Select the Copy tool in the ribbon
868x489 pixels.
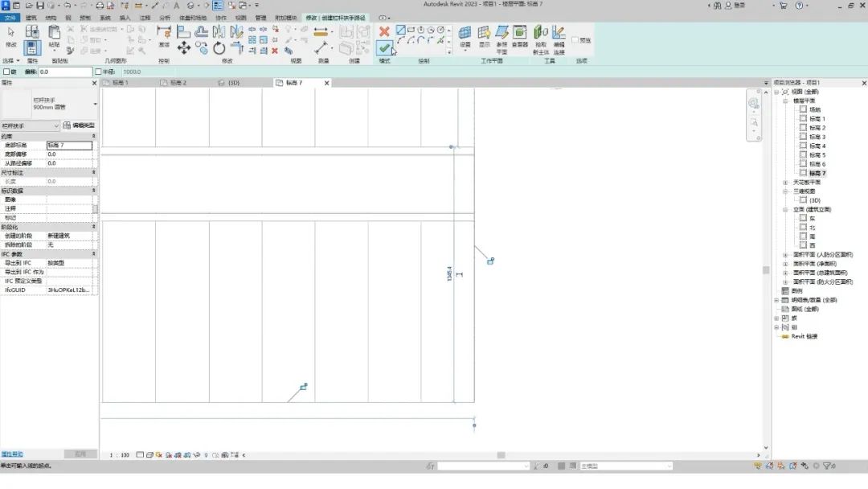click(202, 48)
